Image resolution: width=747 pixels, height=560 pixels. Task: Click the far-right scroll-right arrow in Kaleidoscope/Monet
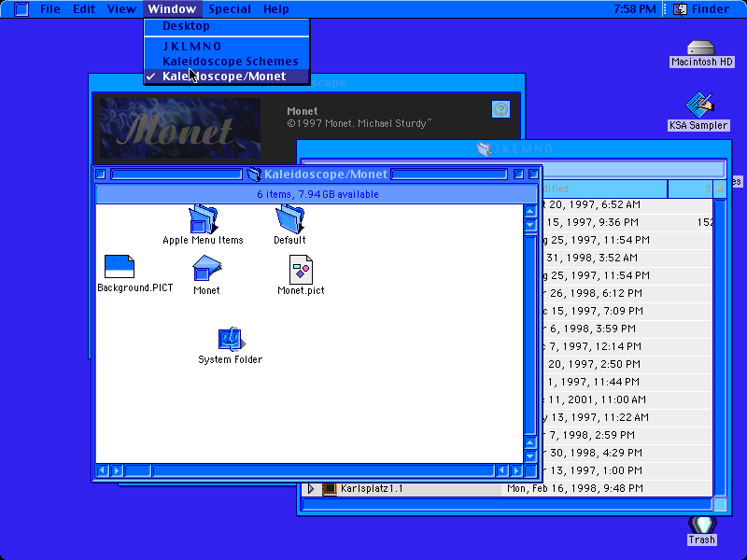click(516, 471)
